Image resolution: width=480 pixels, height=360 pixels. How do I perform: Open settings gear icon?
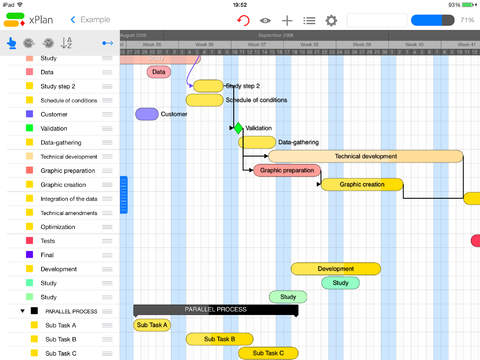331,21
